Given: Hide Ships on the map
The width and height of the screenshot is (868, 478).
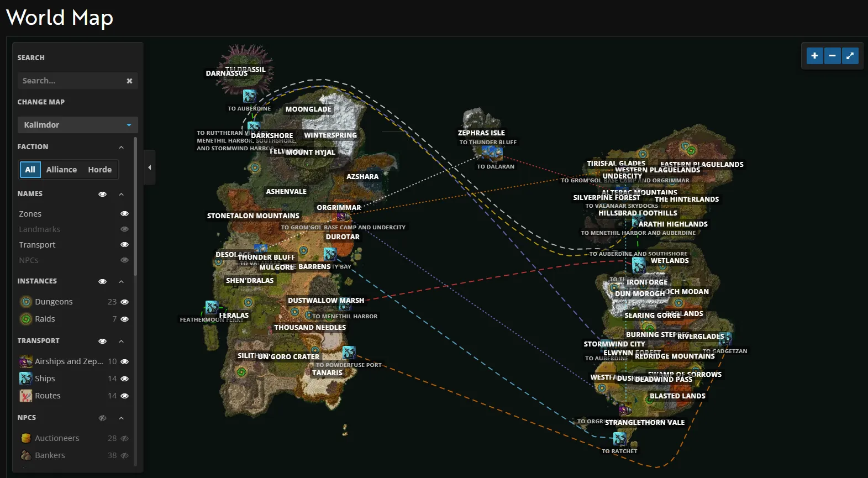Looking at the screenshot, I should [x=124, y=379].
